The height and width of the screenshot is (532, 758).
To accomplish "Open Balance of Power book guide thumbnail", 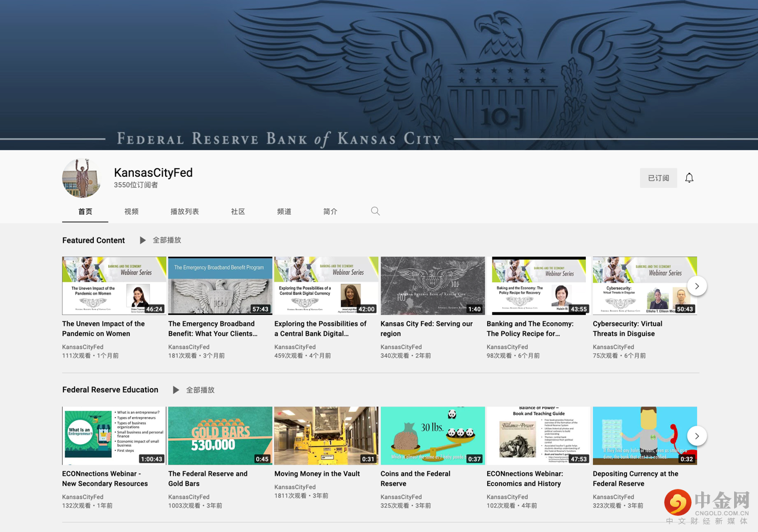I will 539,436.
